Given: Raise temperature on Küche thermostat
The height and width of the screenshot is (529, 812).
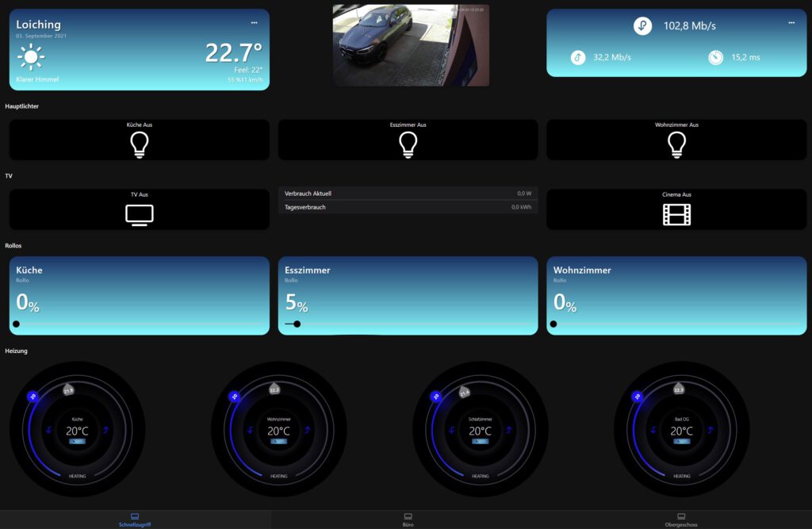Looking at the screenshot, I should pyautogui.click(x=105, y=430).
